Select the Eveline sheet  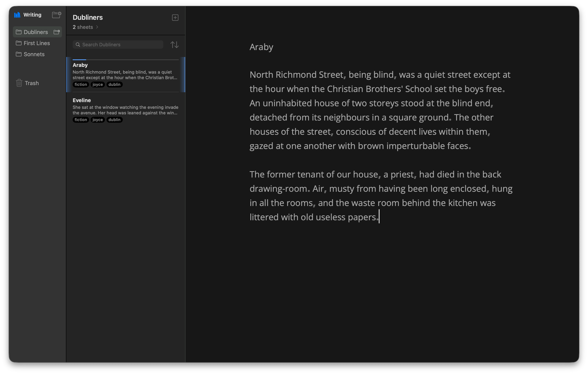[126, 110]
